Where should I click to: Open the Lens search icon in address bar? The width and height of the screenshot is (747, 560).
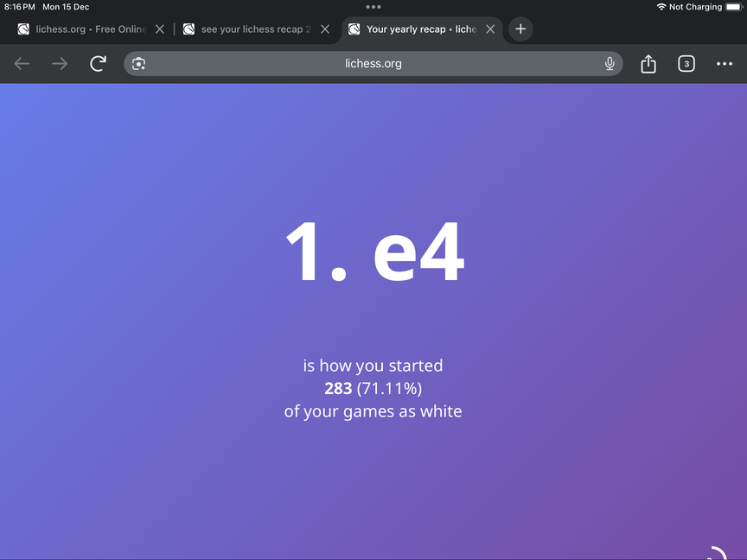(x=139, y=64)
